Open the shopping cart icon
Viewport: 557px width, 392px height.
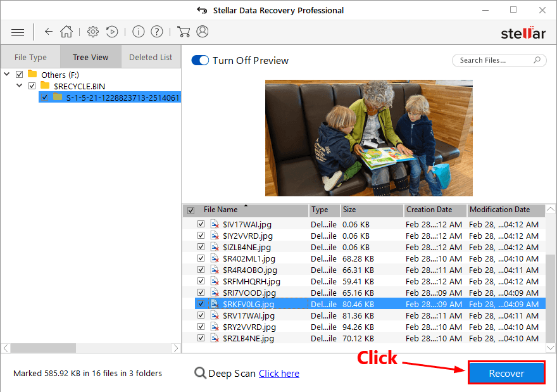(184, 32)
